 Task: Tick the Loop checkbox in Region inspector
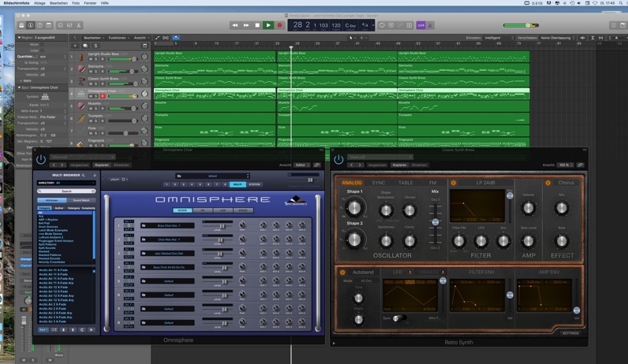point(43,50)
